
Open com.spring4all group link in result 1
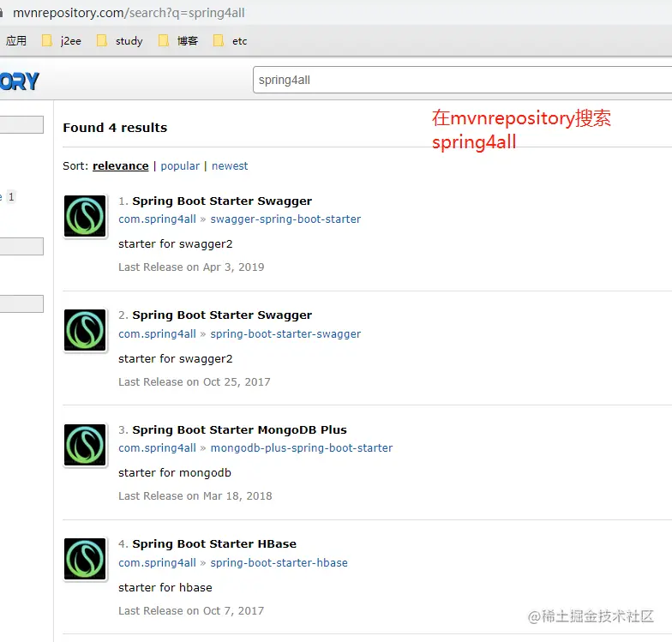pyautogui.click(x=158, y=219)
